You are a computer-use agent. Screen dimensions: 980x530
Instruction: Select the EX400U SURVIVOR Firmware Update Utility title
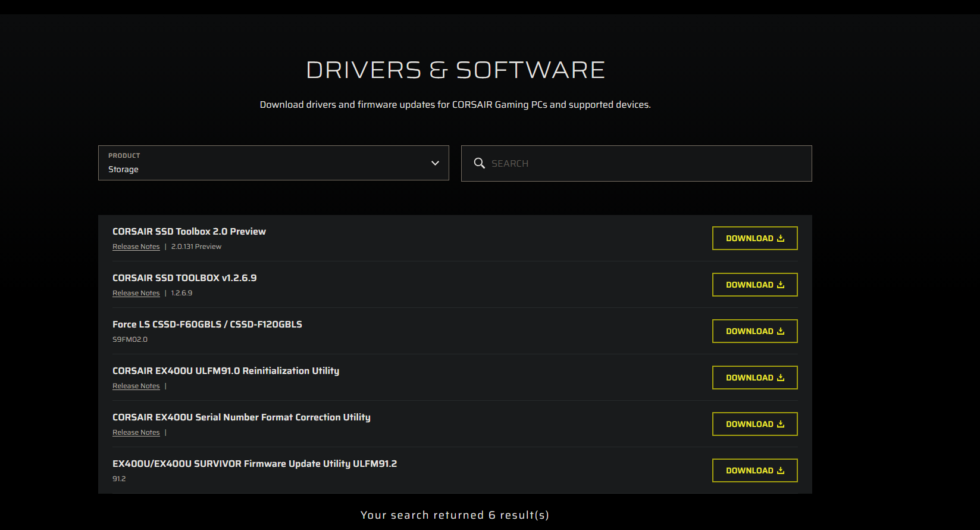click(255, 464)
